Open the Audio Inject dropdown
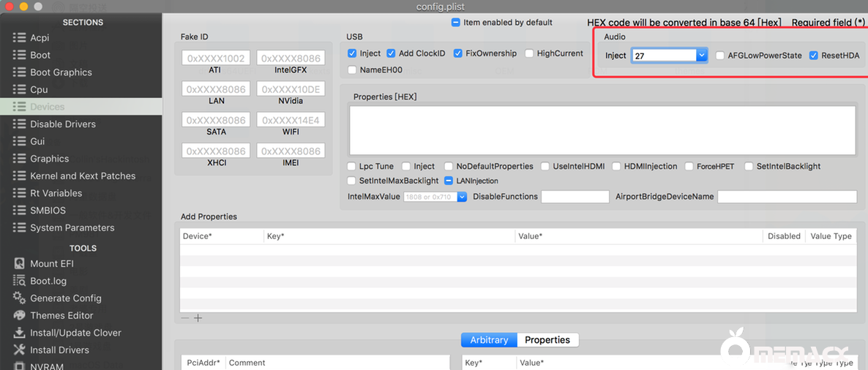 [702, 56]
